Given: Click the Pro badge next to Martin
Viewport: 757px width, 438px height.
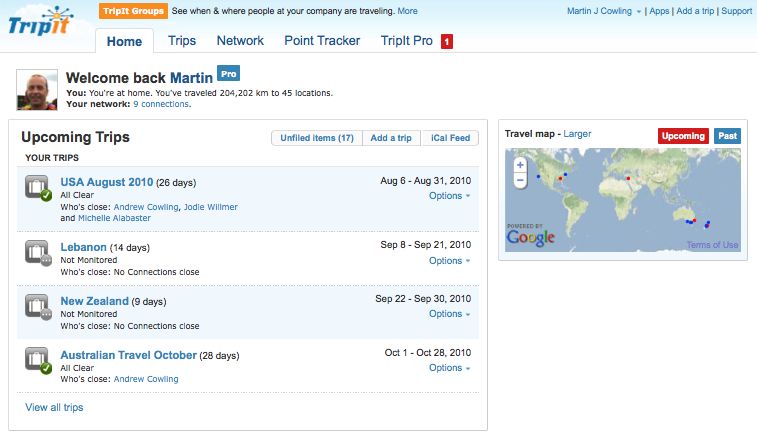Looking at the screenshot, I should click(228, 74).
